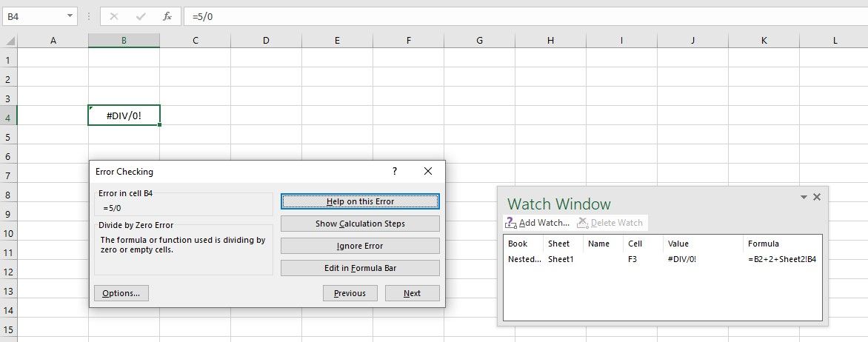Click the Add Watch... label text
Viewport: 868px width, 342px height.
[x=544, y=223]
